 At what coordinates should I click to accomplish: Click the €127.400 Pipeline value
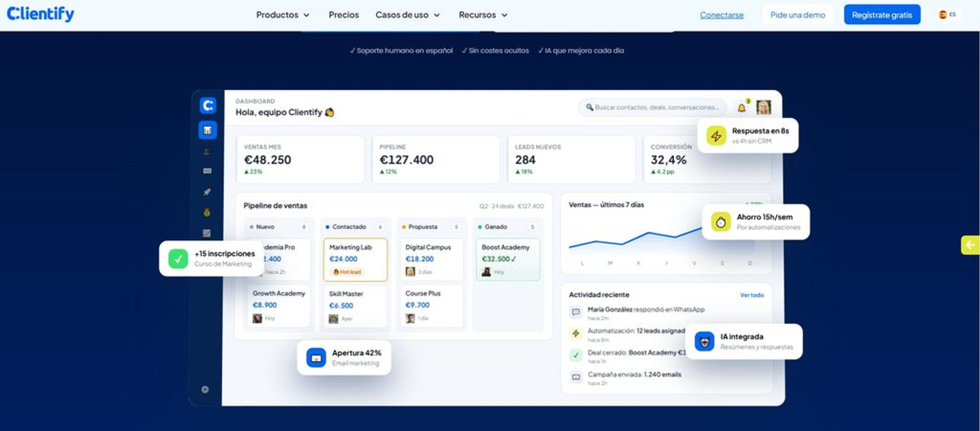(406, 160)
